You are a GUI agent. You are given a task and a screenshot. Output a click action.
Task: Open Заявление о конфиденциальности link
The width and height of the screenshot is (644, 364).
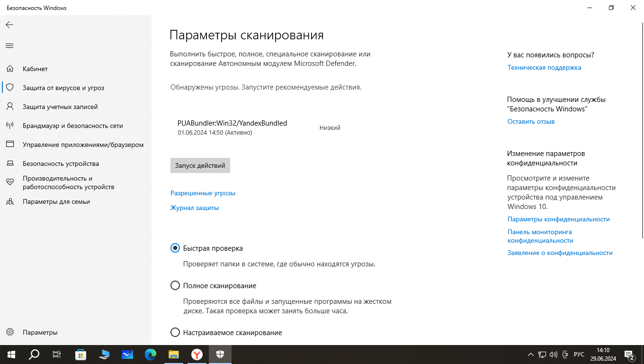click(x=560, y=253)
